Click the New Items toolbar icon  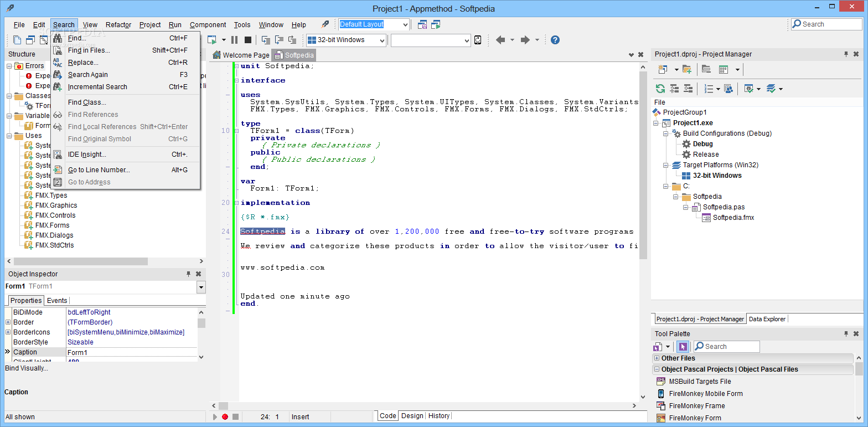17,40
